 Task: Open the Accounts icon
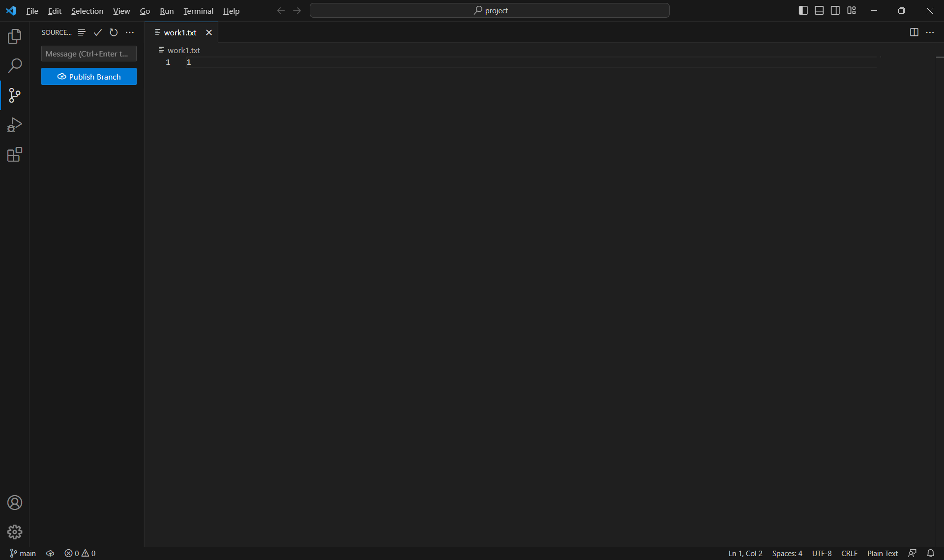point(15,503)
